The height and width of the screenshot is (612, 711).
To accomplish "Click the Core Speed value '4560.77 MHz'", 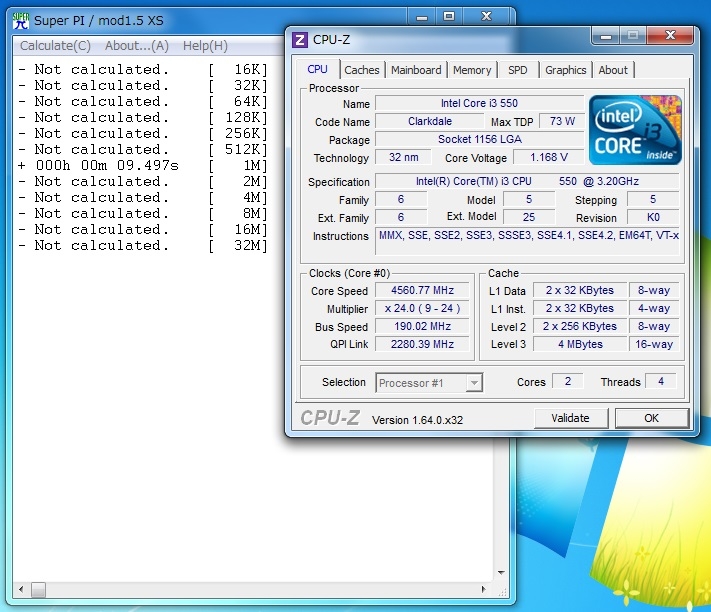I will pyautogui.click(x=422, y=291).
